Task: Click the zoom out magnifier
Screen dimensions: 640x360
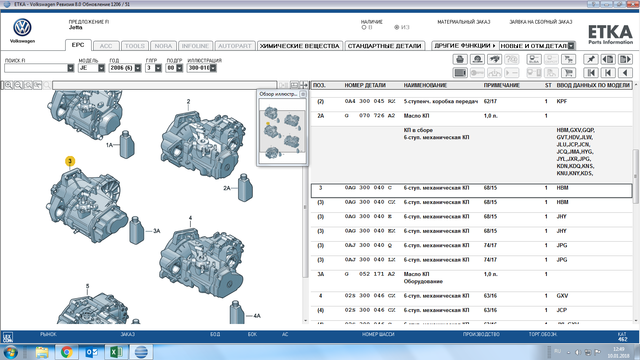Action: pyautogui.click(x=18, y=85)
